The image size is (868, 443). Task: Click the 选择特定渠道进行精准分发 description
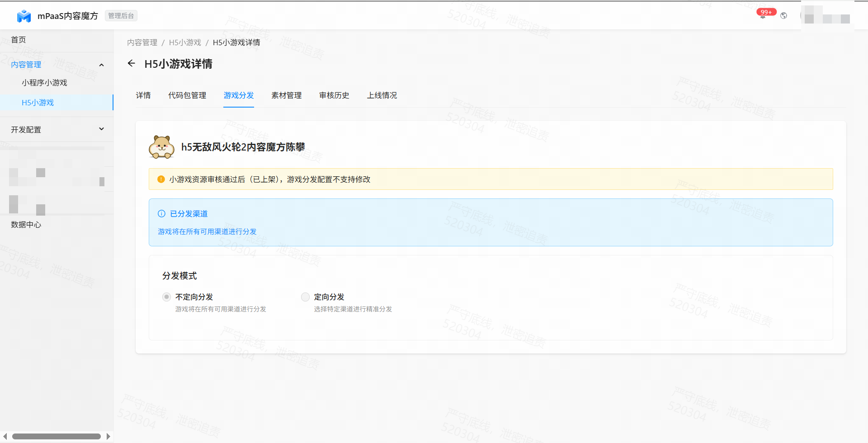353,309
